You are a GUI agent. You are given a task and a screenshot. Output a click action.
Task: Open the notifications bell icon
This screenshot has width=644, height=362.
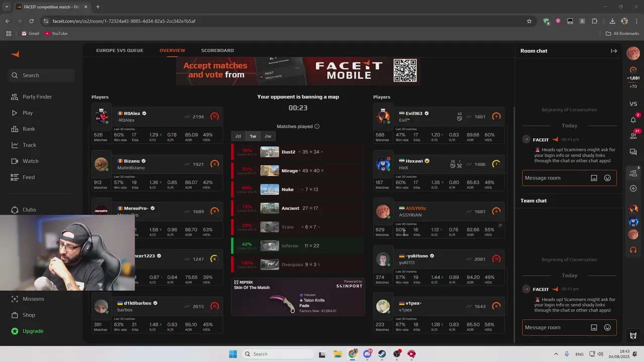click(633, 120)
